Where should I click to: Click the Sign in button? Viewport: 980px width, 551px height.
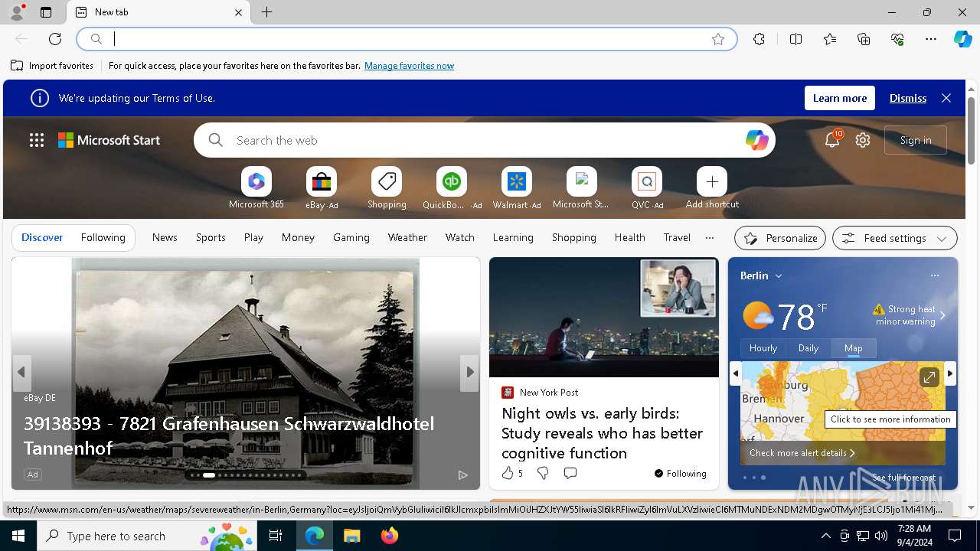click(x=916, y=140)
